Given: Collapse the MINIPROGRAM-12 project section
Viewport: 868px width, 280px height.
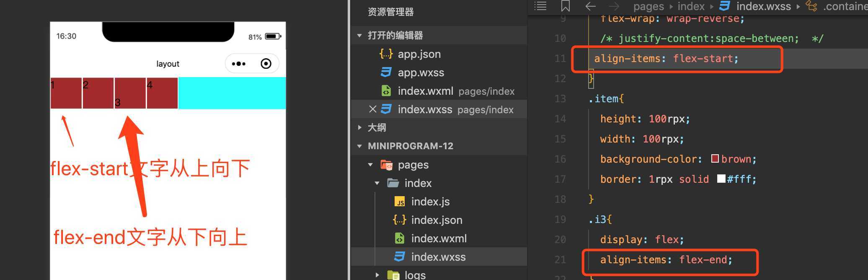Looking at the screenshot, I should 359,146.
